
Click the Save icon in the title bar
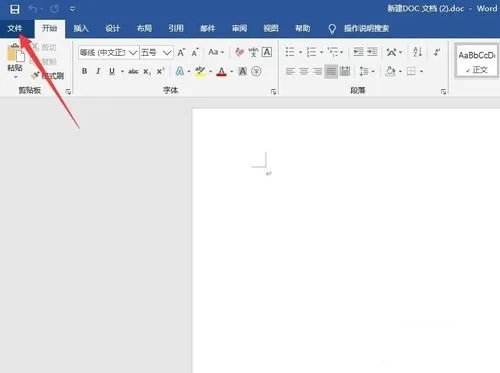click(x=15, y=9)
